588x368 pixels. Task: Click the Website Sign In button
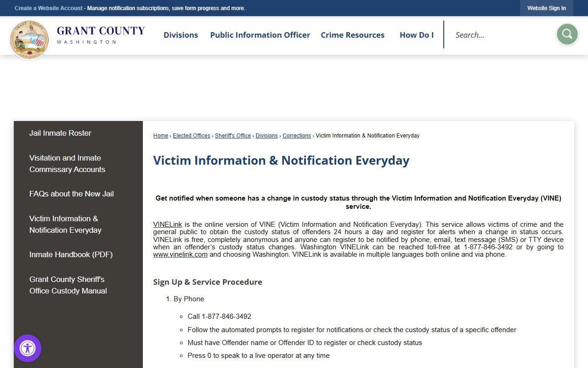pos(546,8)
